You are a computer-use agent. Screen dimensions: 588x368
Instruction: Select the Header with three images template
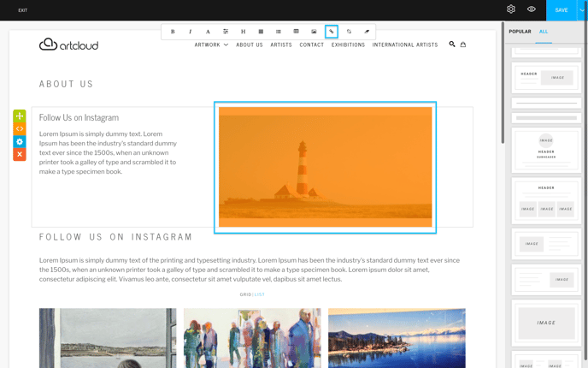[x=546, y=201]
